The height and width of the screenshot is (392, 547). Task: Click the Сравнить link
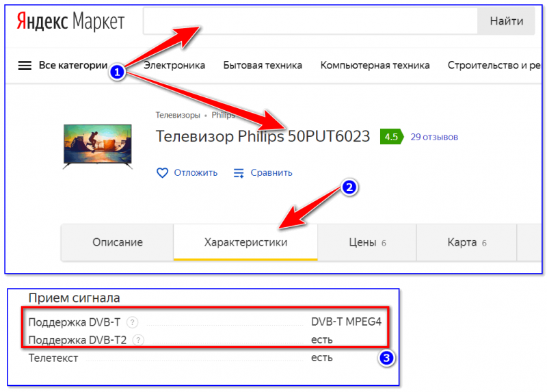271,173
